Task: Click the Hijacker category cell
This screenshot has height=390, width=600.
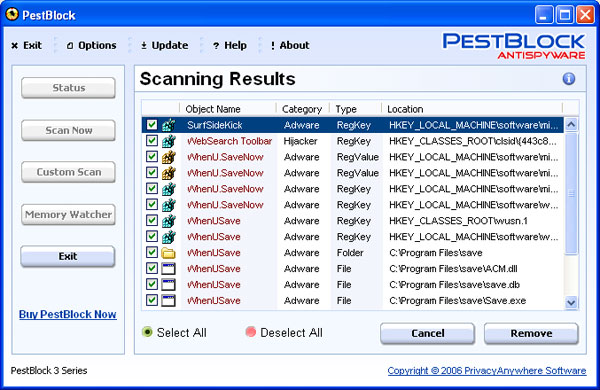Action: pyautogui.click(x=300, y=141)
